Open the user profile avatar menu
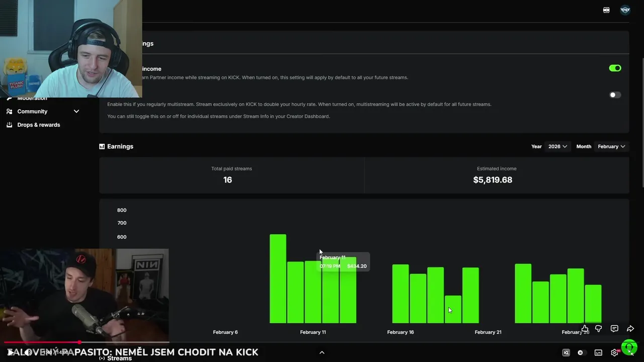Viewport: 644px width, 362px height. (625, 10)
